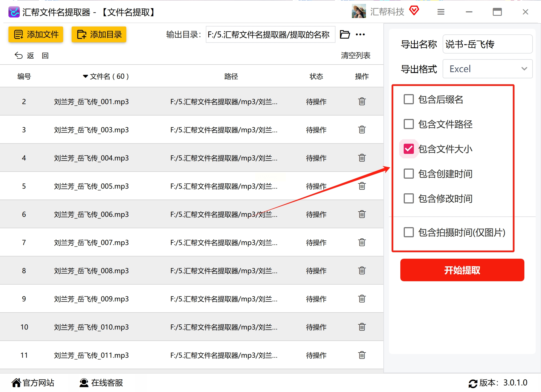Click the 路径 column header
The height and width of the screenshot is (392, 541).
tap(231, 76)
